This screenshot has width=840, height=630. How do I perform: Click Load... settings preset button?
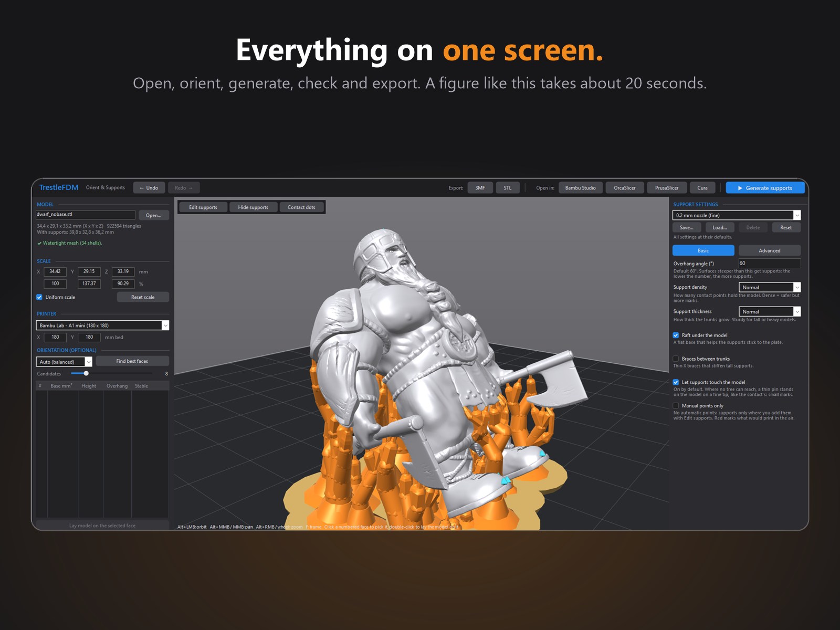pos(720,227)
